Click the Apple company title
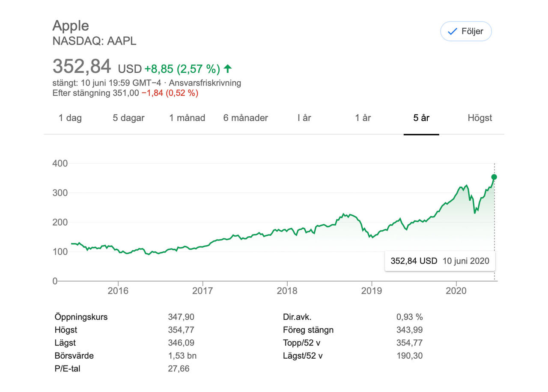Image resolution: width=548 pixels, height=392 pixels. click(x=71, y=26)
